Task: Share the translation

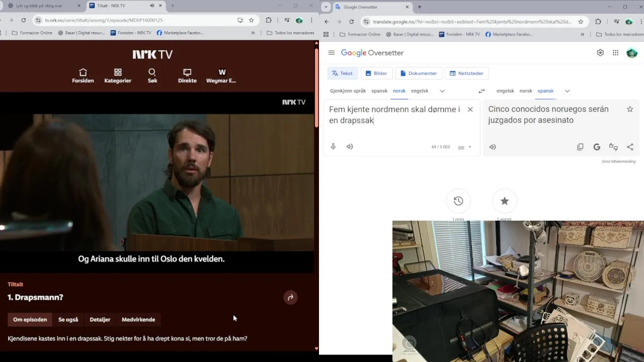Action: tap(630, 147)
